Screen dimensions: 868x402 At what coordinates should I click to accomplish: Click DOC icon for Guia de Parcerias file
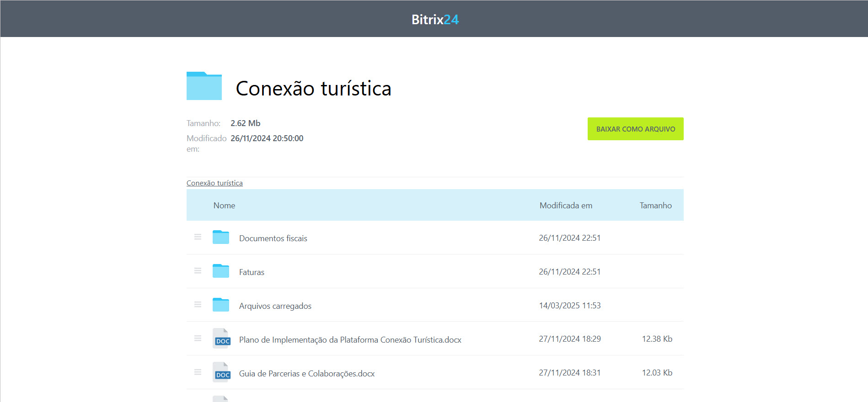[222, 373]
